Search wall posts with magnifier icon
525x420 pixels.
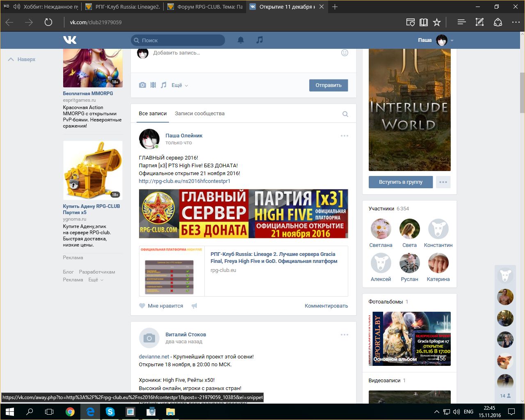coord(345,114)
